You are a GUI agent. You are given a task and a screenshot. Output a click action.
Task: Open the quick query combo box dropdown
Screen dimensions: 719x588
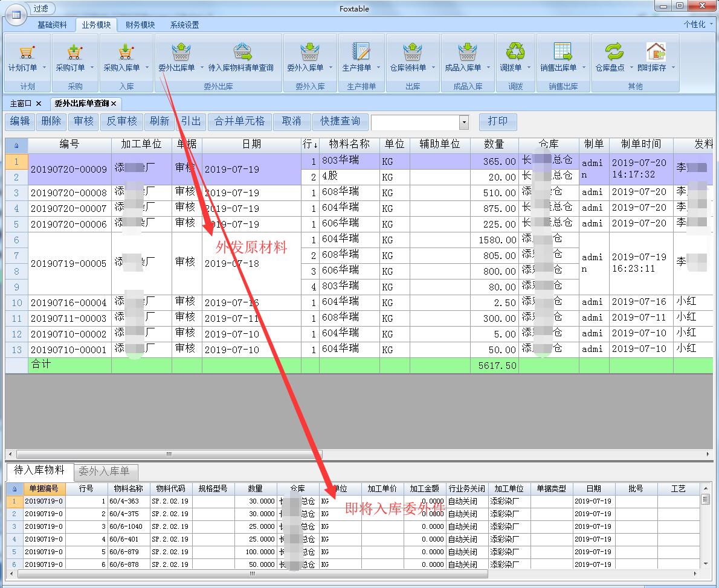pos(464,122)
